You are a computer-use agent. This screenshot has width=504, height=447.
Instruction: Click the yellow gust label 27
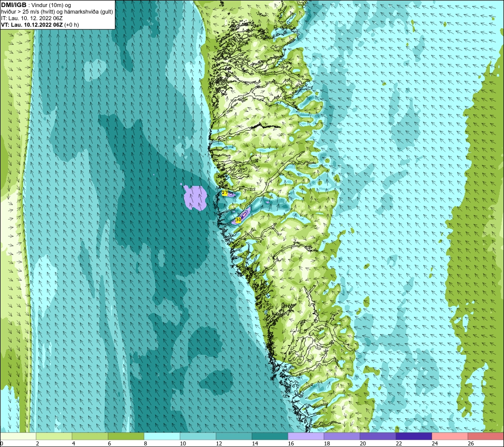[x=225, y=193]
